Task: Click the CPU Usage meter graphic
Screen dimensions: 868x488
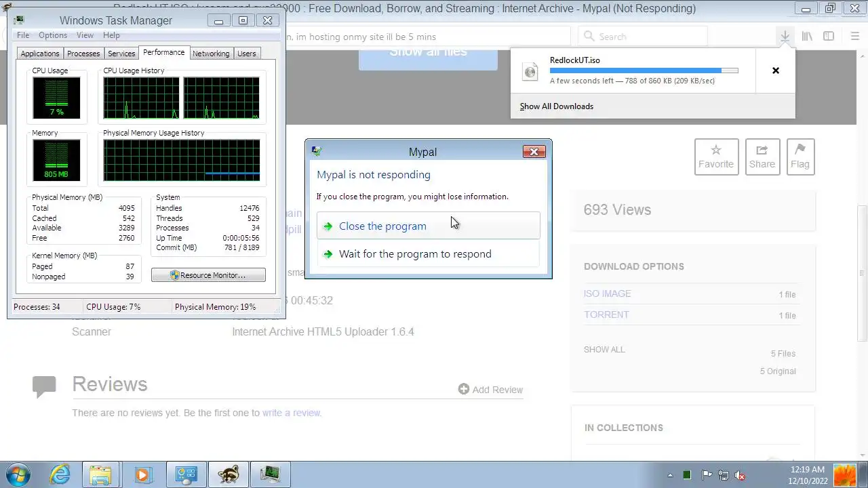Action: click(56, 98)
